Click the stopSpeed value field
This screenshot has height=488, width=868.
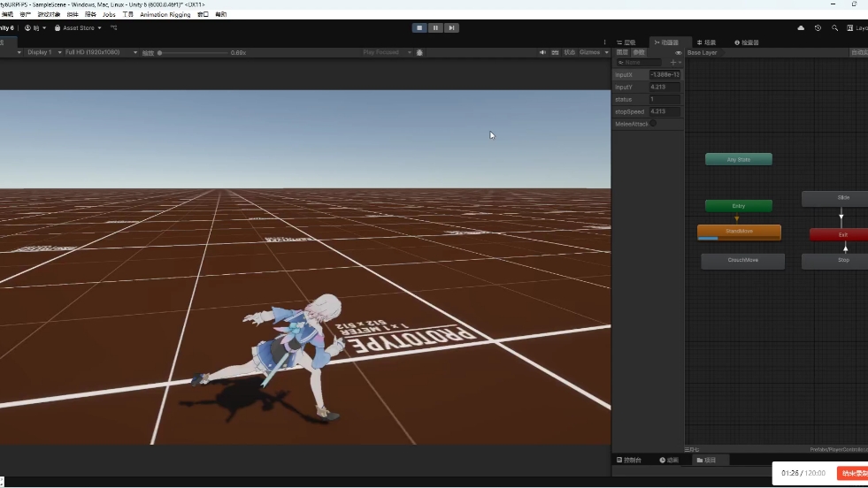pos(664,111)
